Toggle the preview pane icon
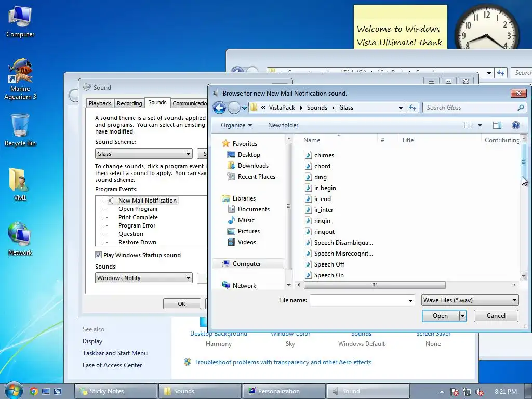This screenshot has height=399, width=532. 497,125
